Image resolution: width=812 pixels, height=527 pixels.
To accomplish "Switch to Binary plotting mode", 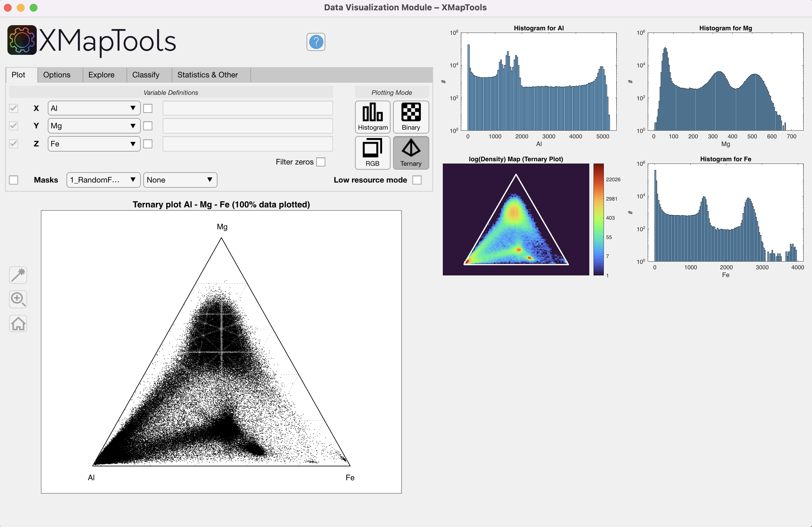I will (411, 117).
